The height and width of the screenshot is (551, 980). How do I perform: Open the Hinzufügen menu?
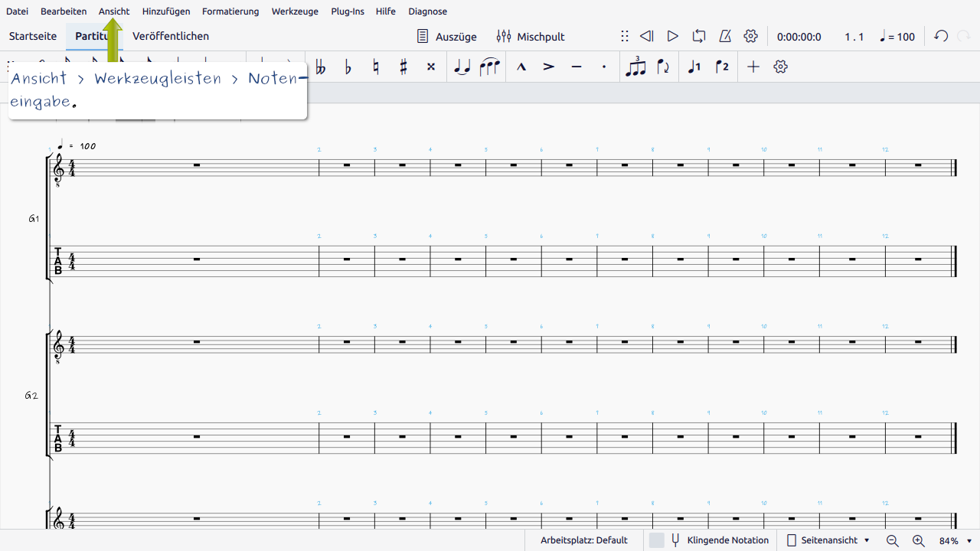click(166, 11)
